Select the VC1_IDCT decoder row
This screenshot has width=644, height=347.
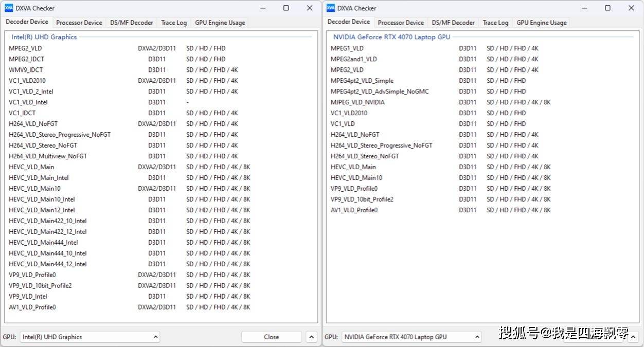tap(160, 113)
